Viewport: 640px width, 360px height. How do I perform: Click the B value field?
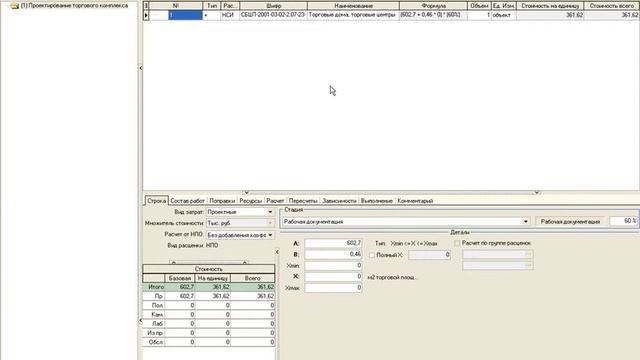tap(333, 254)
